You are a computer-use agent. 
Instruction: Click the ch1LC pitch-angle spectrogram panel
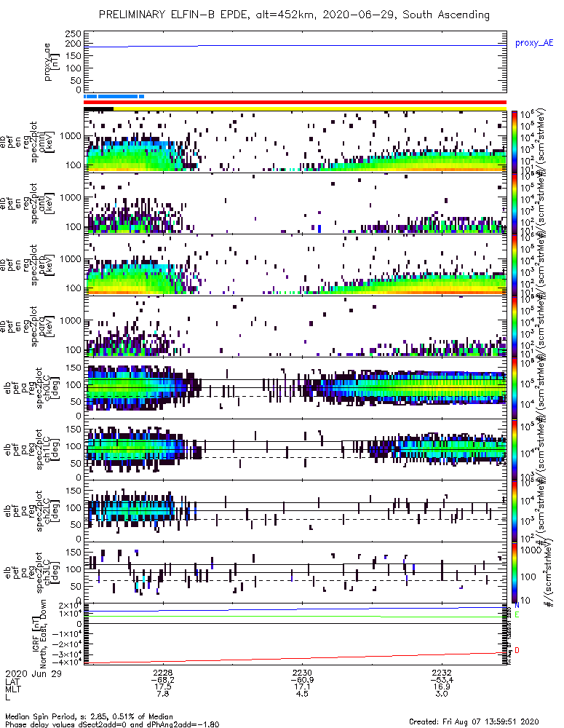click(295, 449)
